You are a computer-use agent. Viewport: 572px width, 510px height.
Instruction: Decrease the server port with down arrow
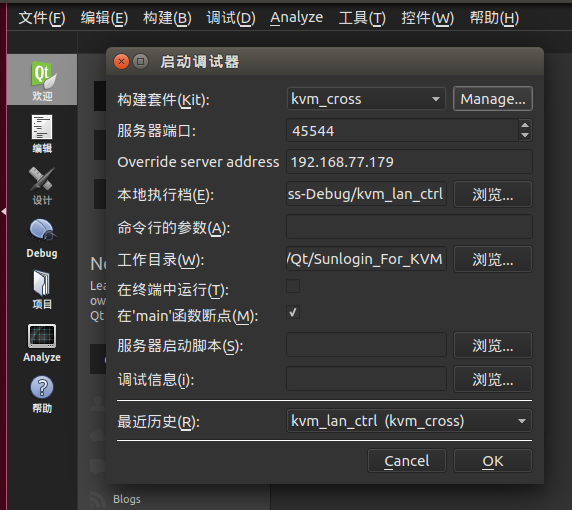click(525, 135)
